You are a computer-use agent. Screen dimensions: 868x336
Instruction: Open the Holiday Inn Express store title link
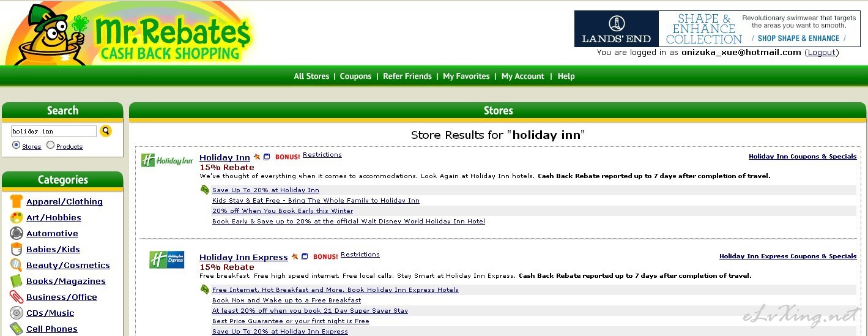point(243,257)
